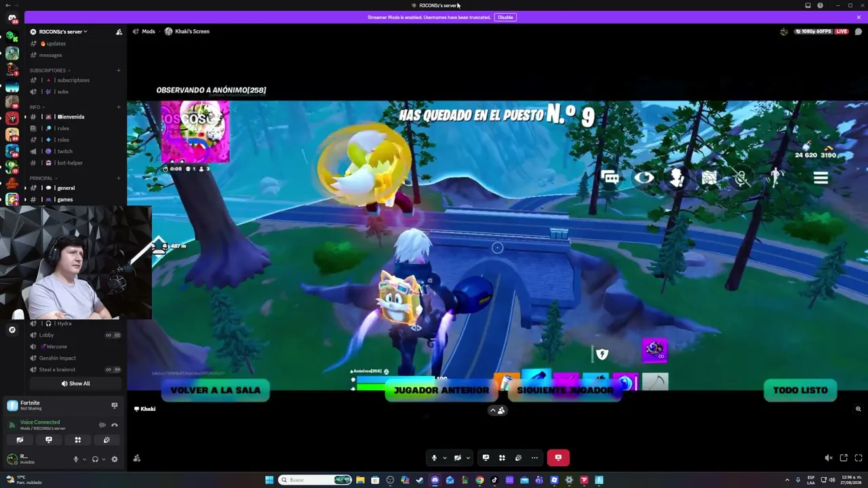Viewport: 868px width, 488px height.
Task: Click the Windows Start button
Action: click(x=269, y=480)
